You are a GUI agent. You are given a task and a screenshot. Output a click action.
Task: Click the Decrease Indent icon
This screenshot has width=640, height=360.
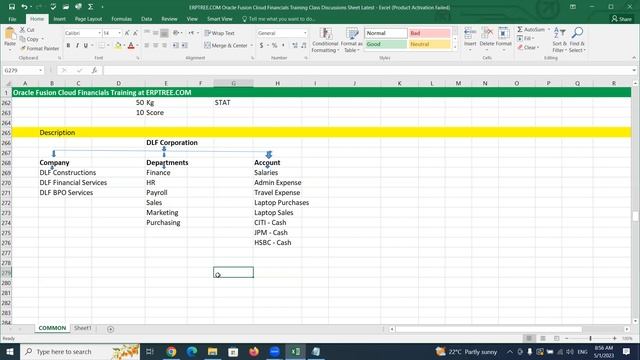(x=176, y=45)
